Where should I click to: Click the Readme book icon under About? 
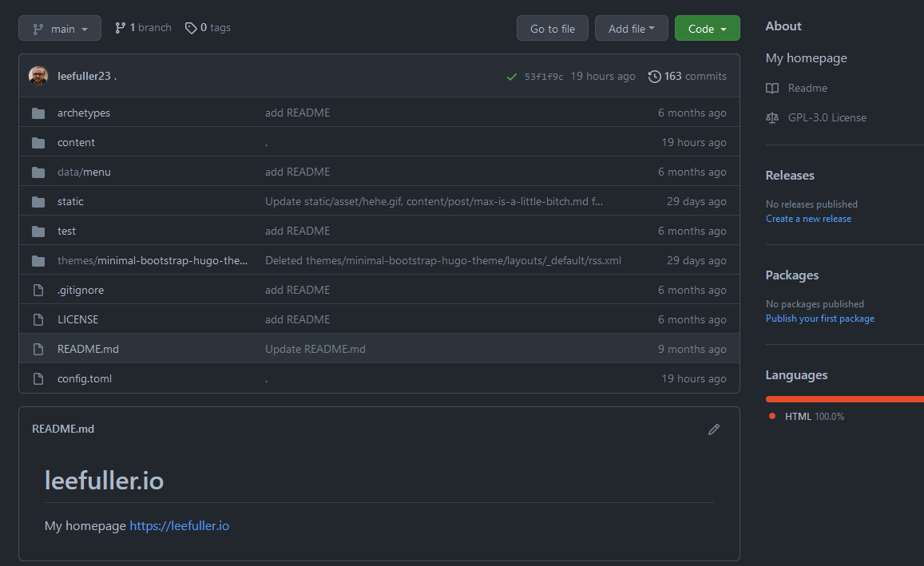coord(772,88)
